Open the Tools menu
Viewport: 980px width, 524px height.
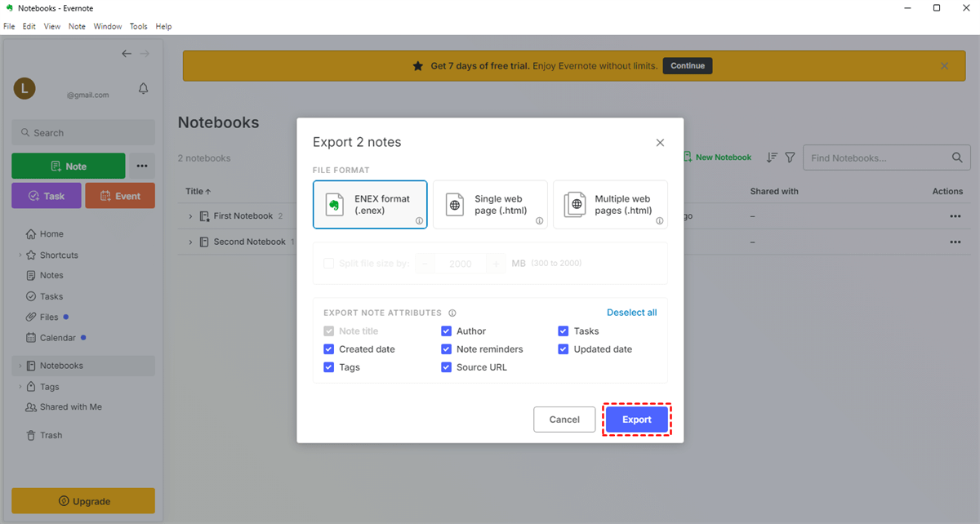[x=139, y=26]
